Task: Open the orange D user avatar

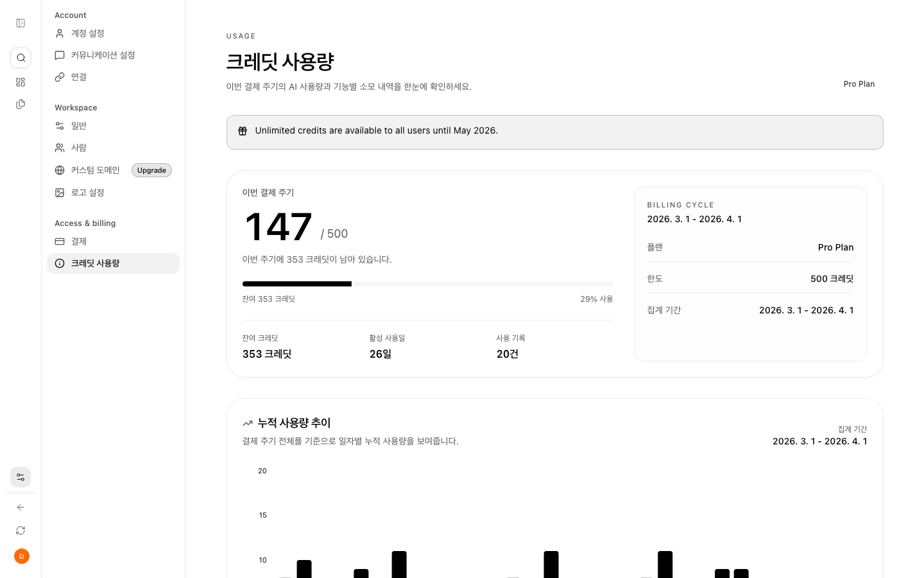Action: (22, 556)
